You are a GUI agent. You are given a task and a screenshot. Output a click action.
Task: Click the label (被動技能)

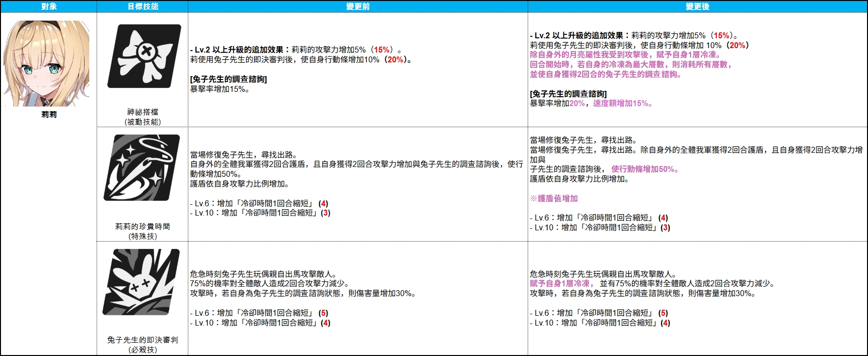[143, 122]
